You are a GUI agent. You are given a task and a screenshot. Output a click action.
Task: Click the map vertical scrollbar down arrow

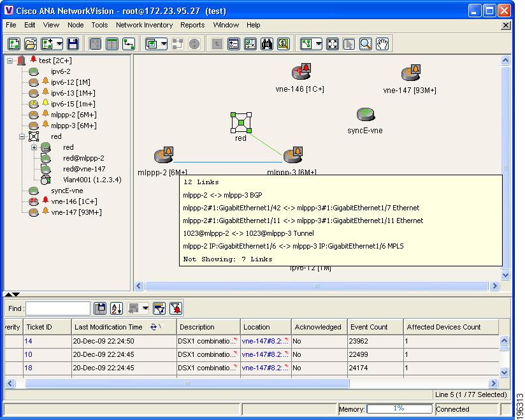505,275
